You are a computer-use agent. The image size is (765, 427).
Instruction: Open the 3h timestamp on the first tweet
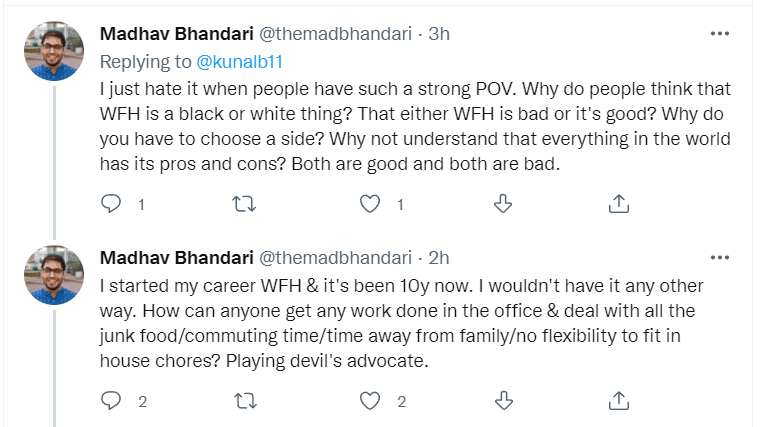click(x=439, y=33)
